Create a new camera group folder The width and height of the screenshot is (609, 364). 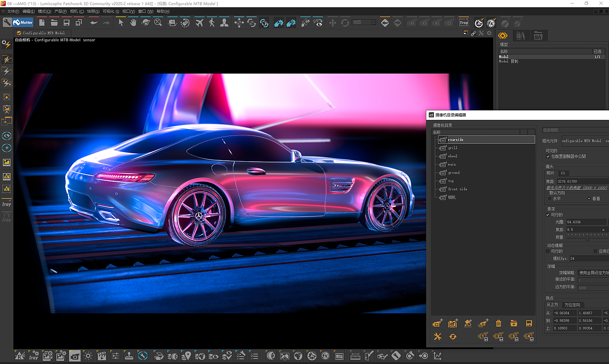[514, 323]
